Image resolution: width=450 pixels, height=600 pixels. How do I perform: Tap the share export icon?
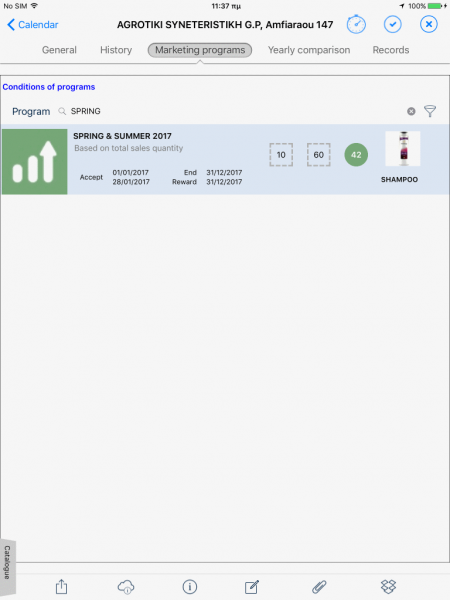click(x=61, y=586)
